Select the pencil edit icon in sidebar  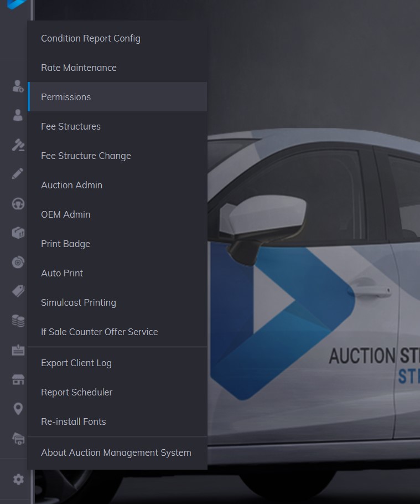pyautogui.click(x=18, y=174)
